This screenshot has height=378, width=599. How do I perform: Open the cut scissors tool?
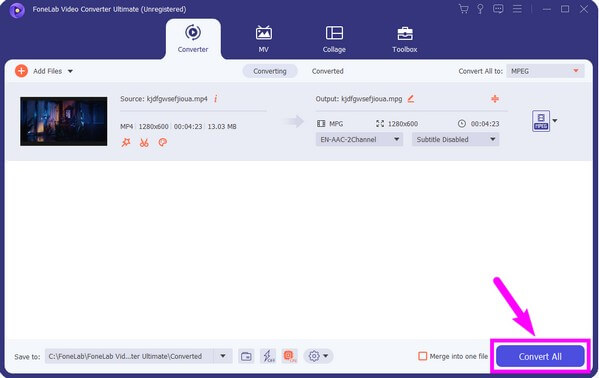pyautogui.click(x=144, y=143)
